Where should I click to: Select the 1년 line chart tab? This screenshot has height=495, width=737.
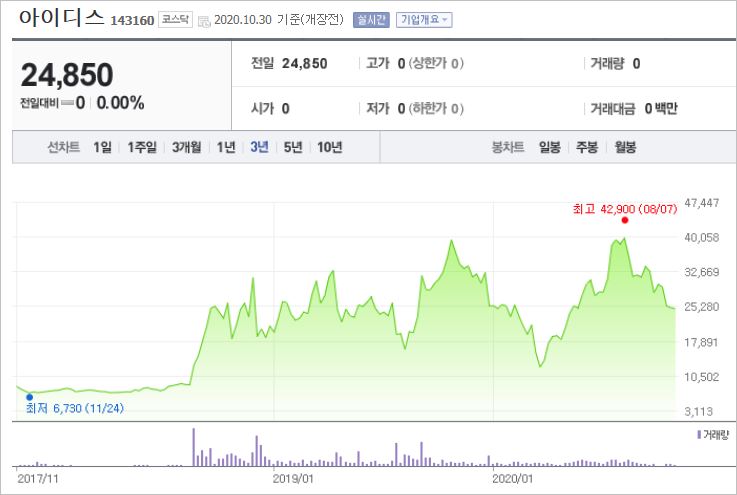226,147
